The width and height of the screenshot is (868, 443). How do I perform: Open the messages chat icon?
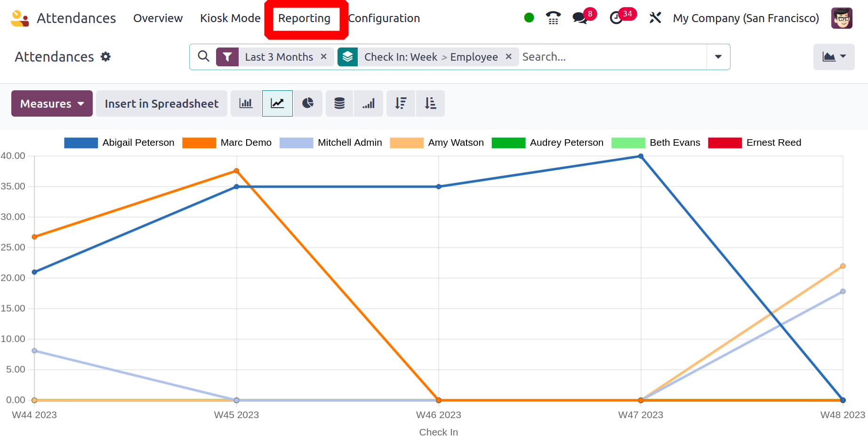coord(580,18)
